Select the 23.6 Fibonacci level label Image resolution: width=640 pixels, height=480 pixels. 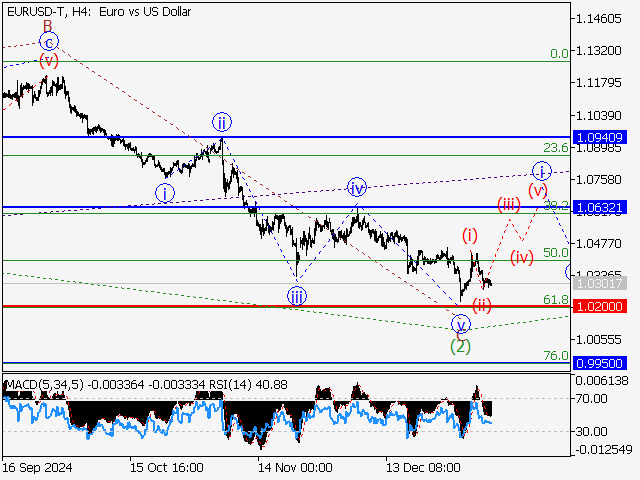[555, 148]
